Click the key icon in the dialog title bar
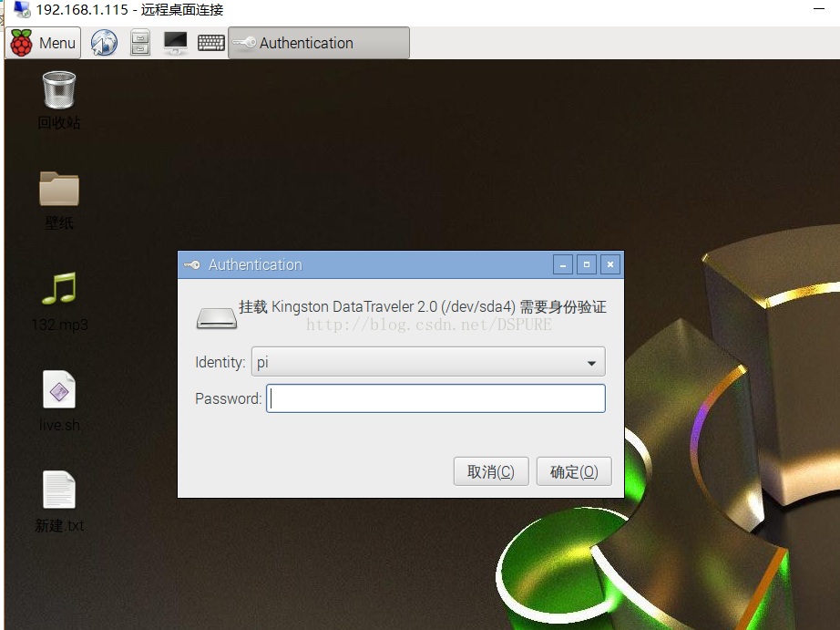Viewport: 840px width, 630px height. pos(192,265)
